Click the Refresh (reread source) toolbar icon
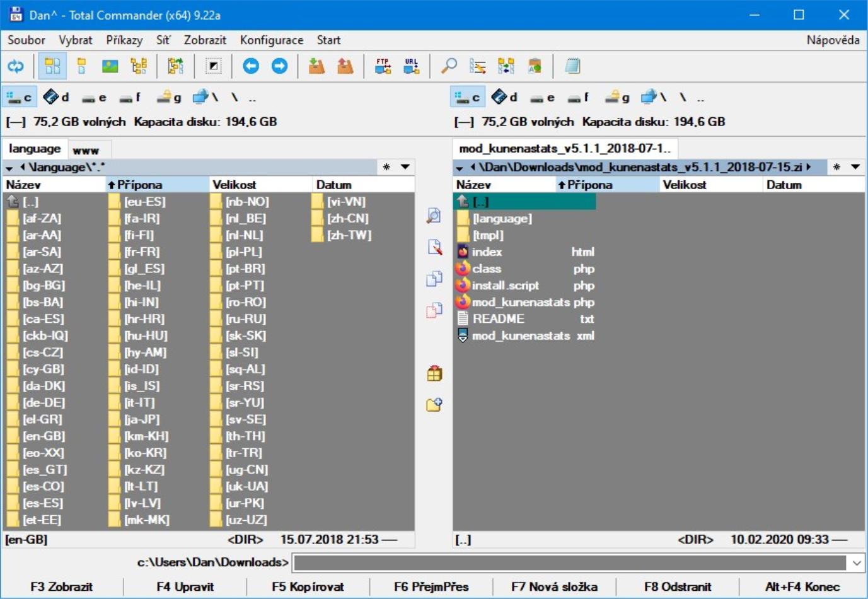Viewport: 868px width, 599px height. 16,66
